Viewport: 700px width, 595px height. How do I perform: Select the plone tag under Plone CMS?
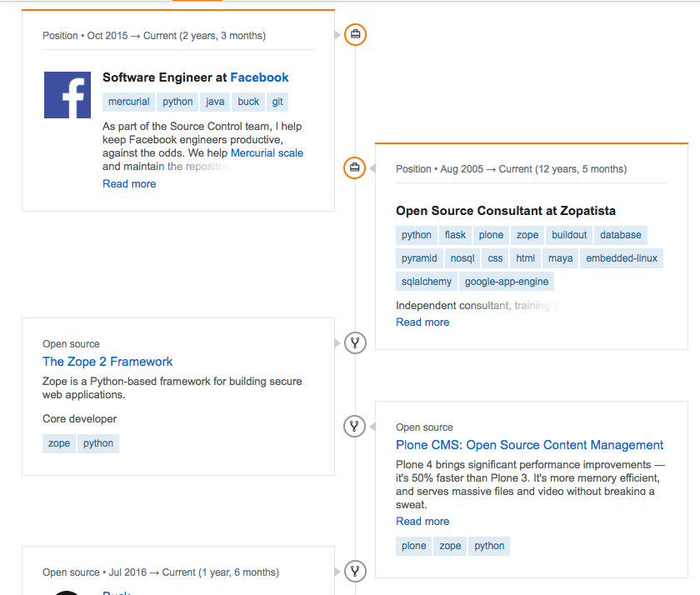(414, 546)
